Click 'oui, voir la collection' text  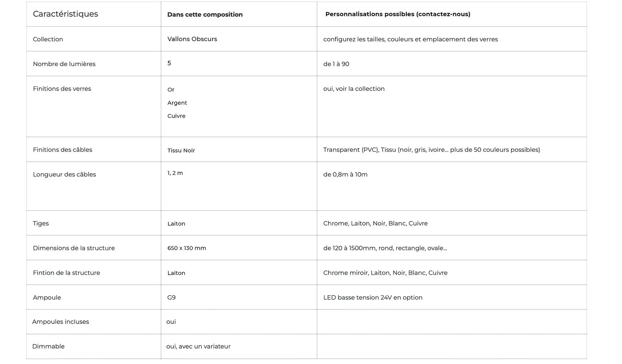[354, 89]
